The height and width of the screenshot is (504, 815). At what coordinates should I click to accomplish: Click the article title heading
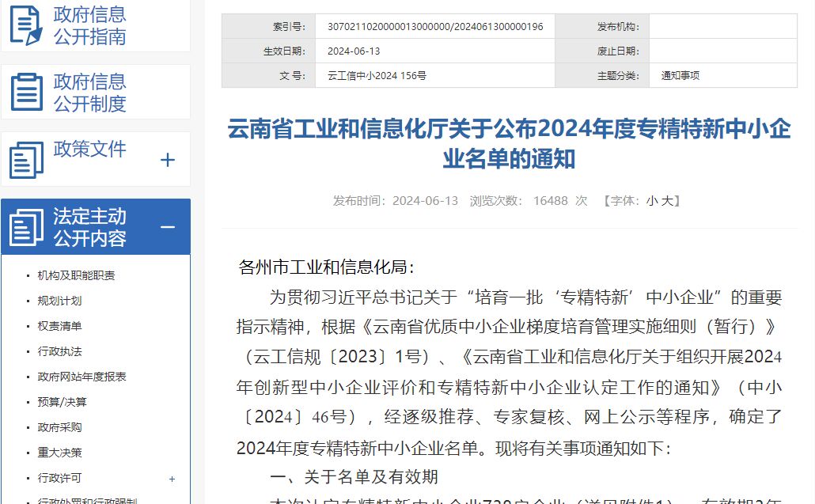pyautogui.click(x=510, y=144)
